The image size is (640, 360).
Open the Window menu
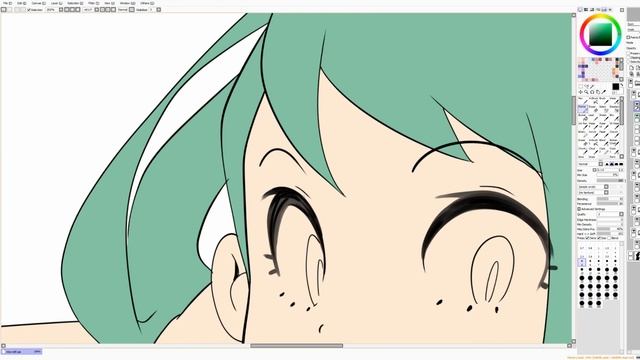point(127,3)
